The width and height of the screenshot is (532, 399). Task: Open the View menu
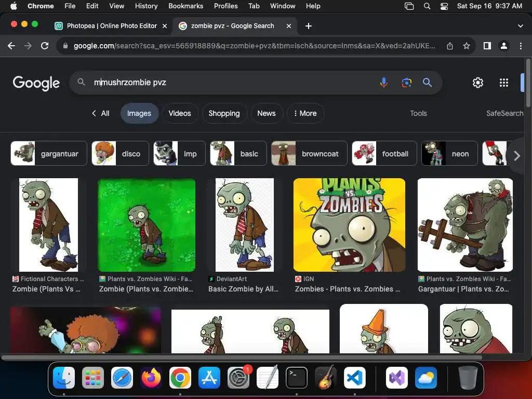[x=116, y=6]
